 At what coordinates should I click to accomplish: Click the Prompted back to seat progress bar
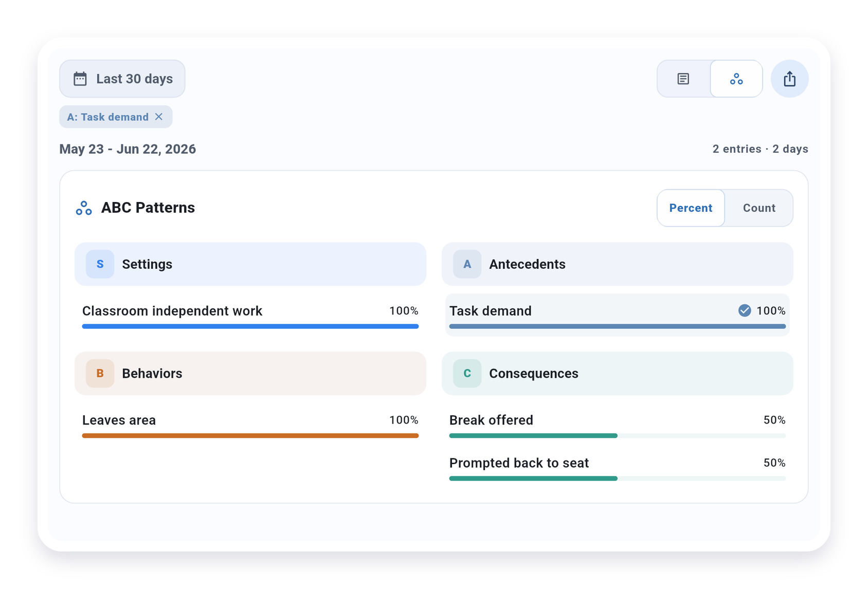point(618,478)
